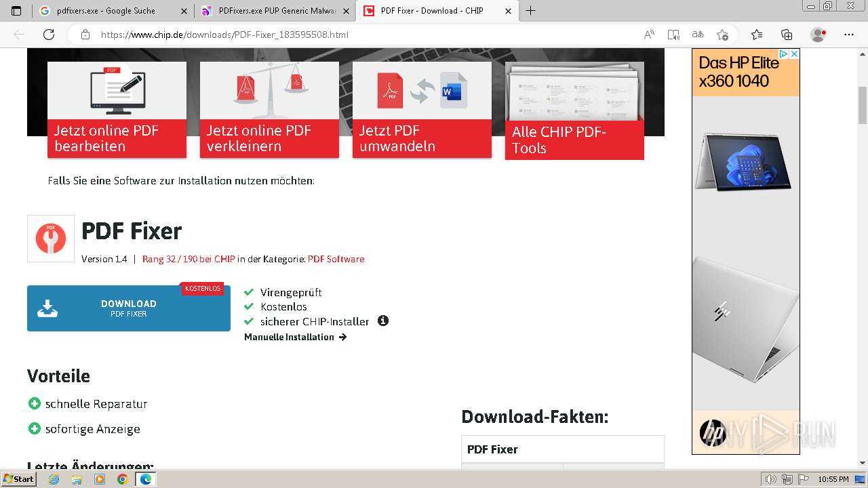
Task: View site information lock icon
Action: [x=85, y=35]
